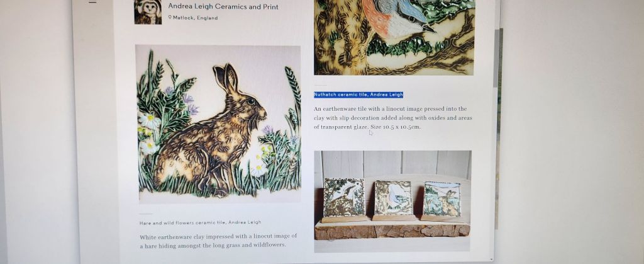Viewport: 644px width, 264px height.
Task: Click the Hare and wild flowers caption
Action: [200, 222]
